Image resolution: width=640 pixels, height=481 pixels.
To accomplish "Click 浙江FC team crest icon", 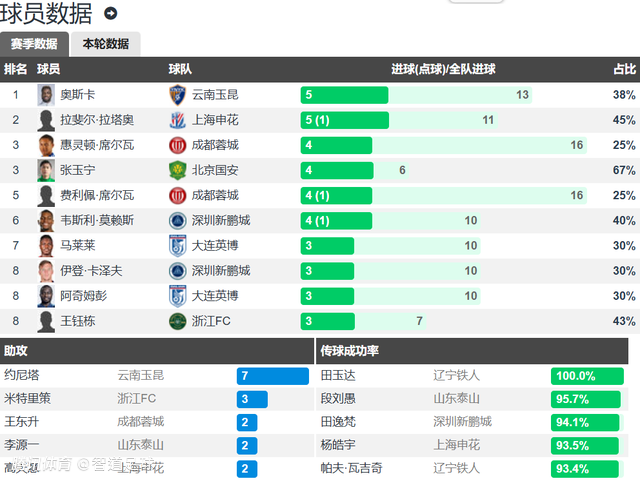I will coord(177,321).
